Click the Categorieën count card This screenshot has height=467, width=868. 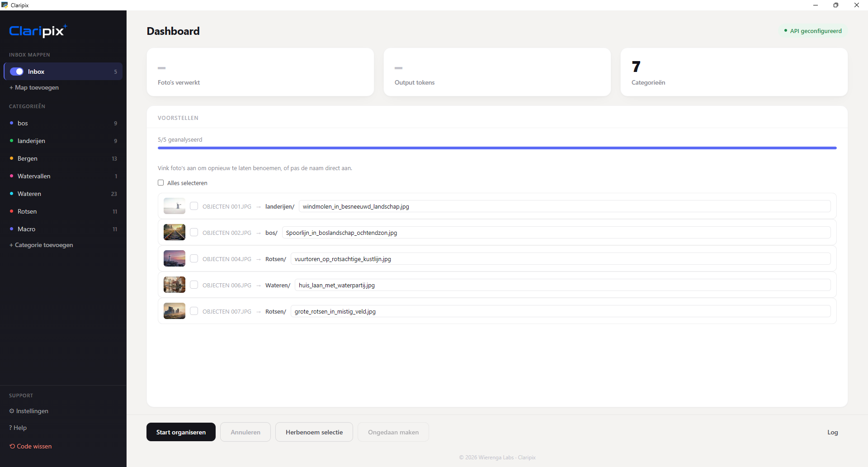tap(734, 72)
